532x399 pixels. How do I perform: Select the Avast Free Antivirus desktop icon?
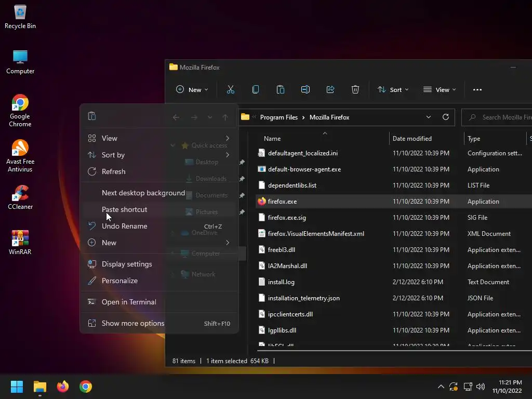pos(20,156)
